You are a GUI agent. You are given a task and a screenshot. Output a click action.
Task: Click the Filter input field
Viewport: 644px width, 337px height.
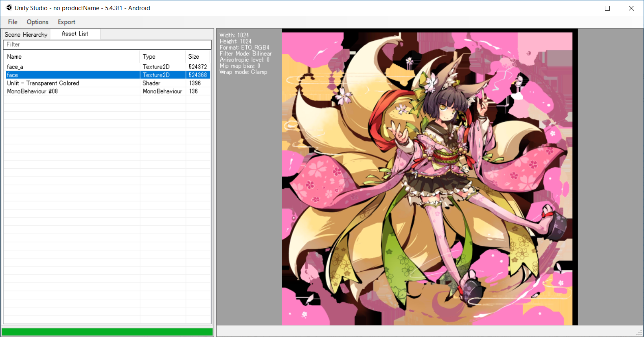coord(107,44)
